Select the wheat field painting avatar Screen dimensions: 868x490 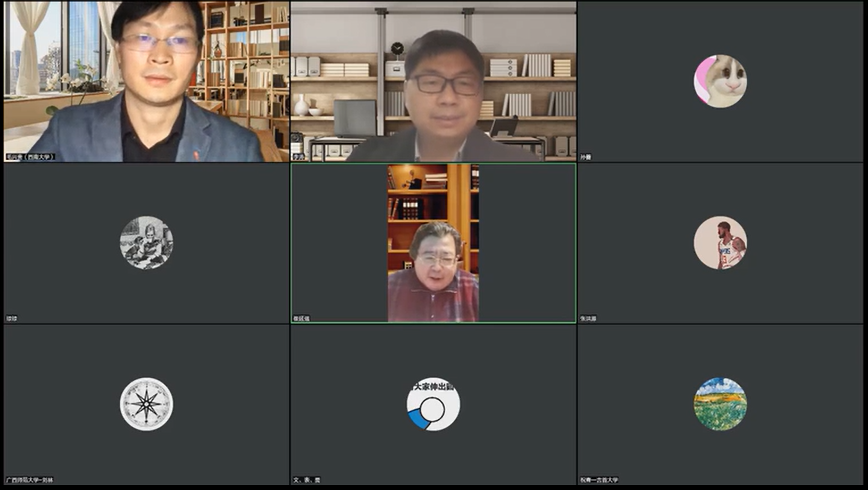pos(720,404)
